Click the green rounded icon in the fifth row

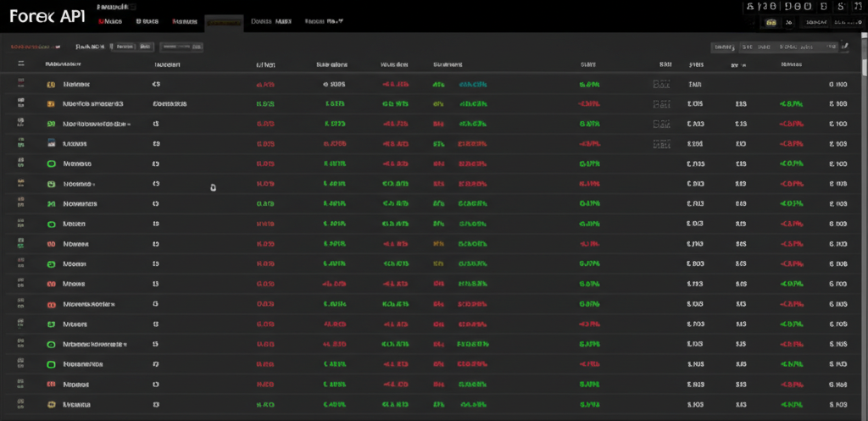(51, 163)
